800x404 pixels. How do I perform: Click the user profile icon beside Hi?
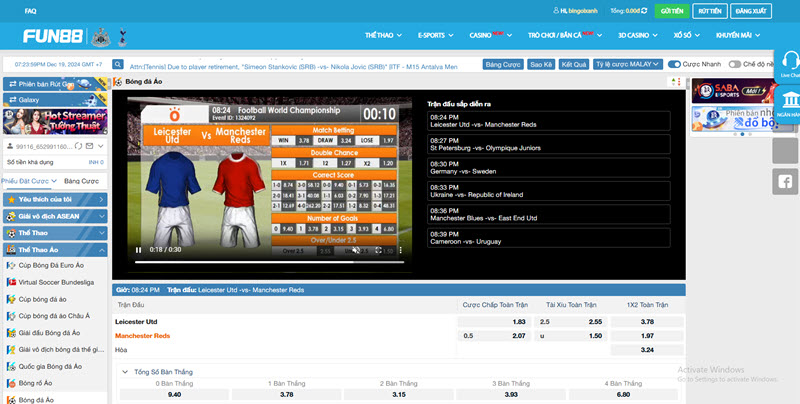(556, 11)
